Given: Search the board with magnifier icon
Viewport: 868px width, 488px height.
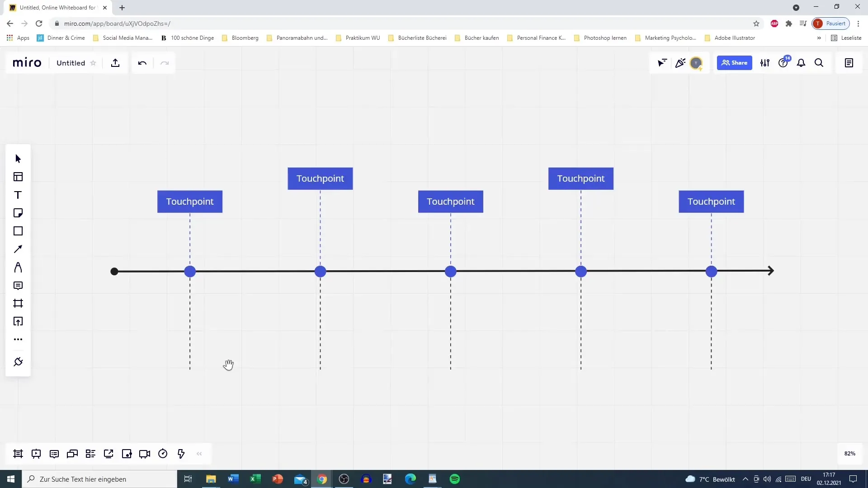Looking at the screenshot, I should pos(819,63).
